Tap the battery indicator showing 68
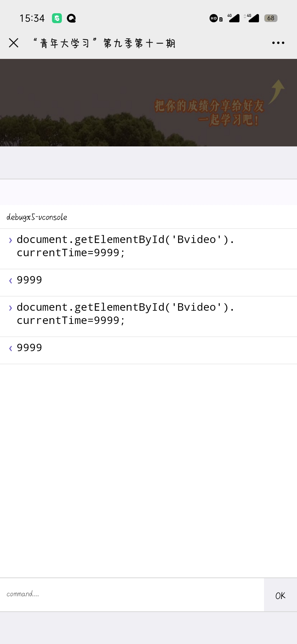Image resolution: width=297 pixels, height=644 pixels. 271,18
